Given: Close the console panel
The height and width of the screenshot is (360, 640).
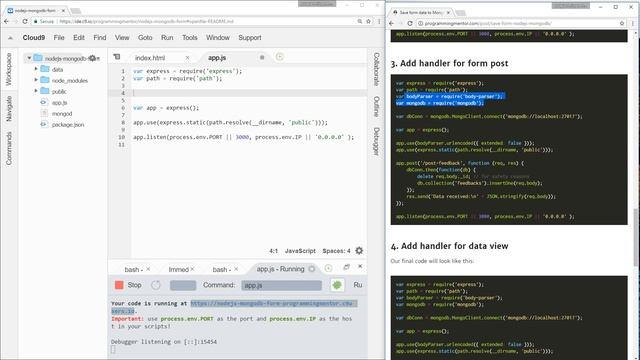Looking at the screenshot, I should point(360,266).
